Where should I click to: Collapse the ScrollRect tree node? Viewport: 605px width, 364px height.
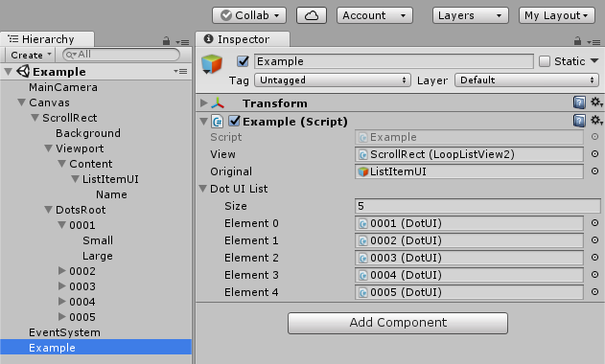[x=35, y=118]
